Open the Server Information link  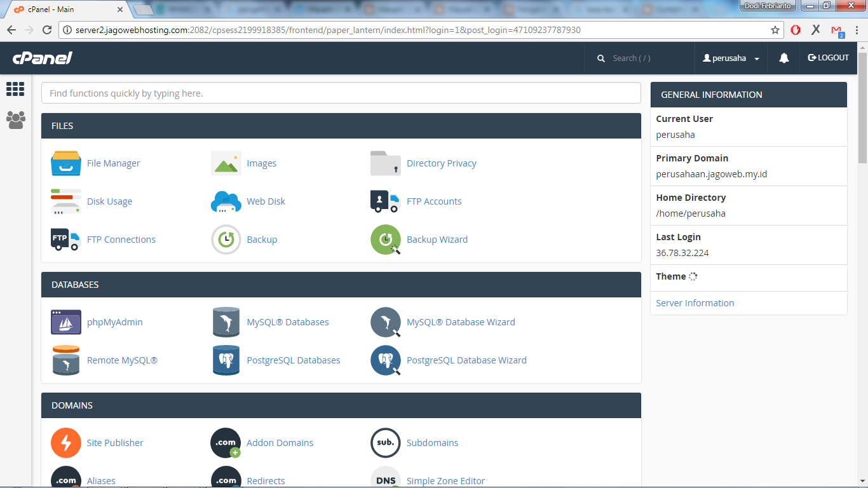695,303
